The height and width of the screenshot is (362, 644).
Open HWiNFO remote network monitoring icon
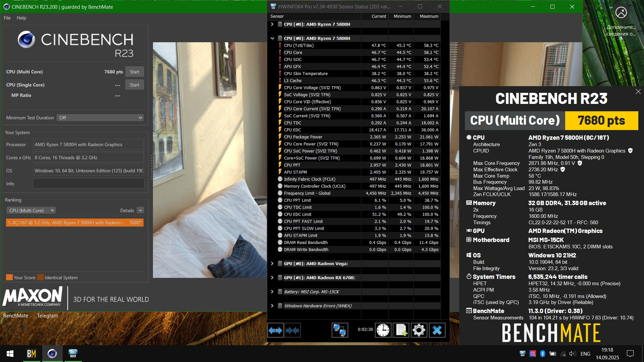339,330
